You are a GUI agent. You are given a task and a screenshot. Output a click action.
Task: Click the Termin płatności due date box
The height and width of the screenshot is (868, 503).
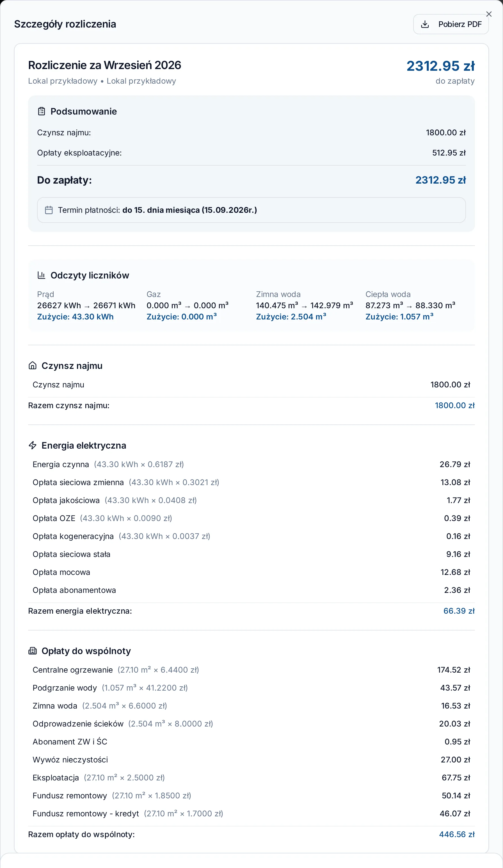click(x=251, y=210)
